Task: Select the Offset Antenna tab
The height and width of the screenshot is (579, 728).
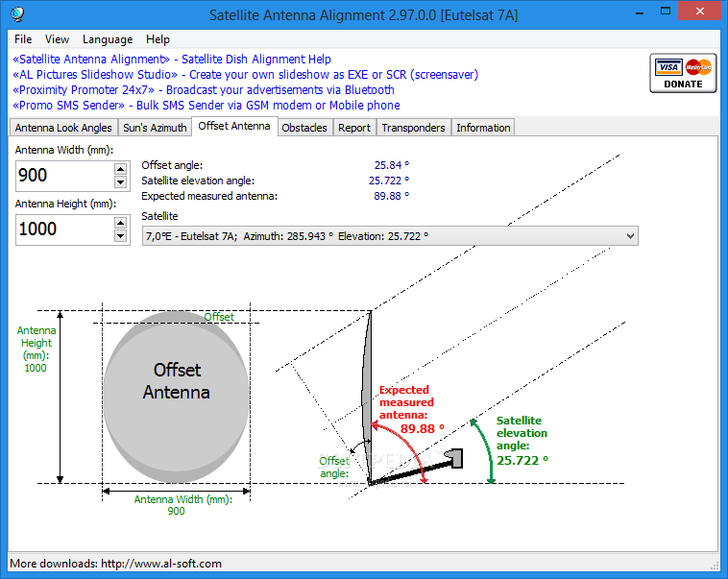Action: 234,126
